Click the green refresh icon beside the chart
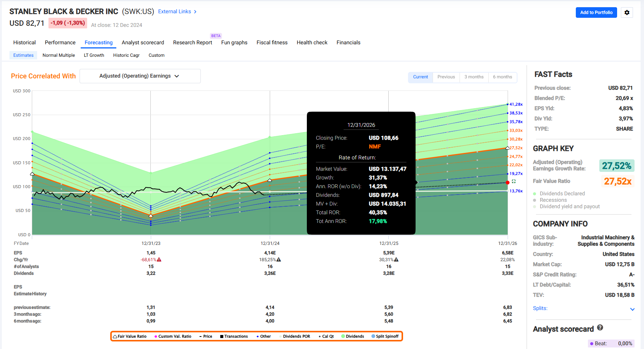 (x=514, y=182)
